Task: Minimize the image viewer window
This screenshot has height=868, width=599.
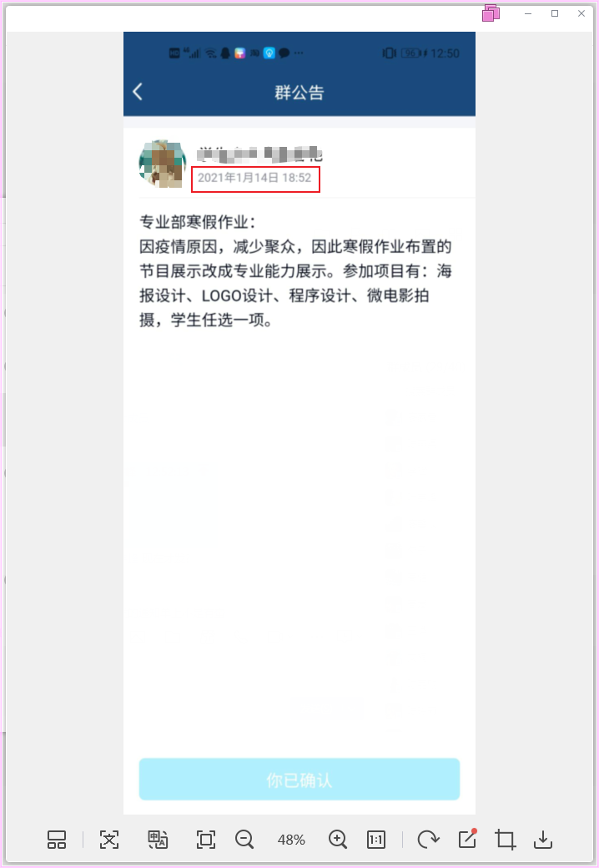Action: pos(528,13)
